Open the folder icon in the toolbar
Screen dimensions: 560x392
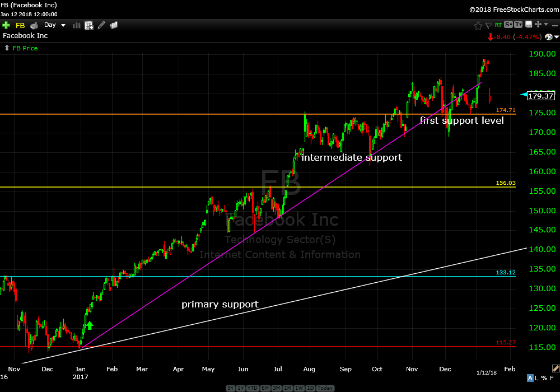coord(114,25)
